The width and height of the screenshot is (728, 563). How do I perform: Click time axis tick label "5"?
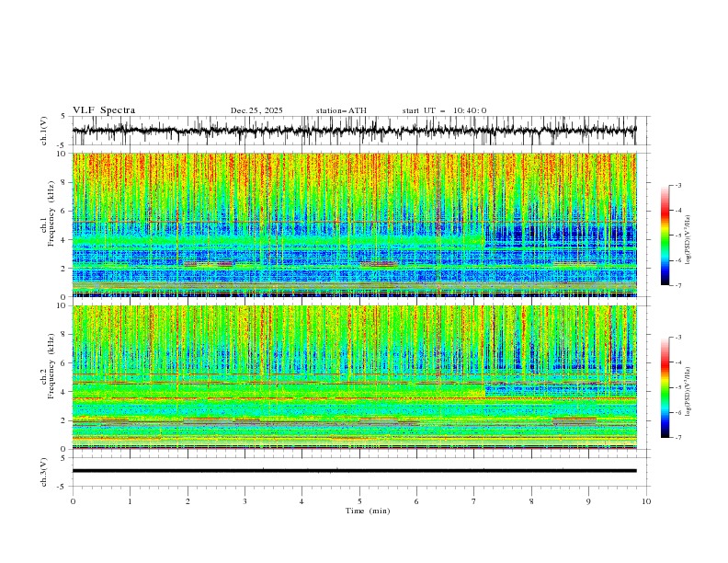click(359, 501)
